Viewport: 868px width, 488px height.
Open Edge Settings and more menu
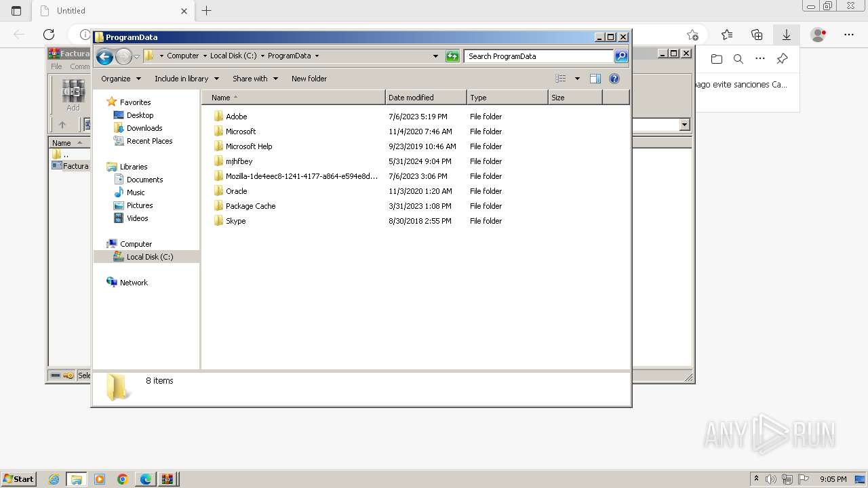click(849, 35)
